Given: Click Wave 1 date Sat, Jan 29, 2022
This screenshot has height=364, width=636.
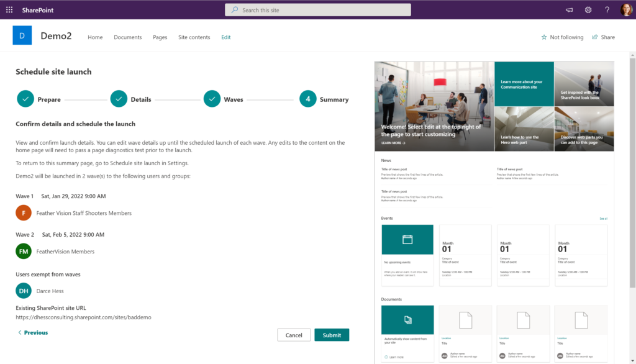Looking at the screenshot, I should [73, 196].
